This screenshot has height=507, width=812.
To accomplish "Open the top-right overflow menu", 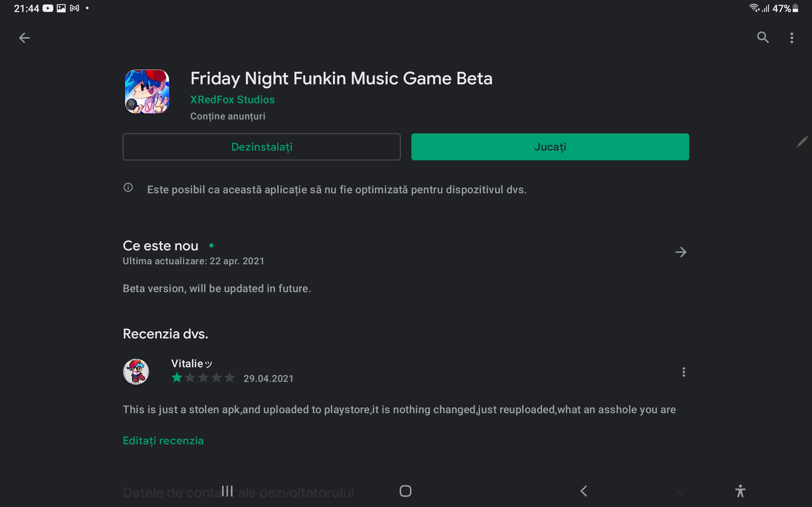I will point(792,38).
